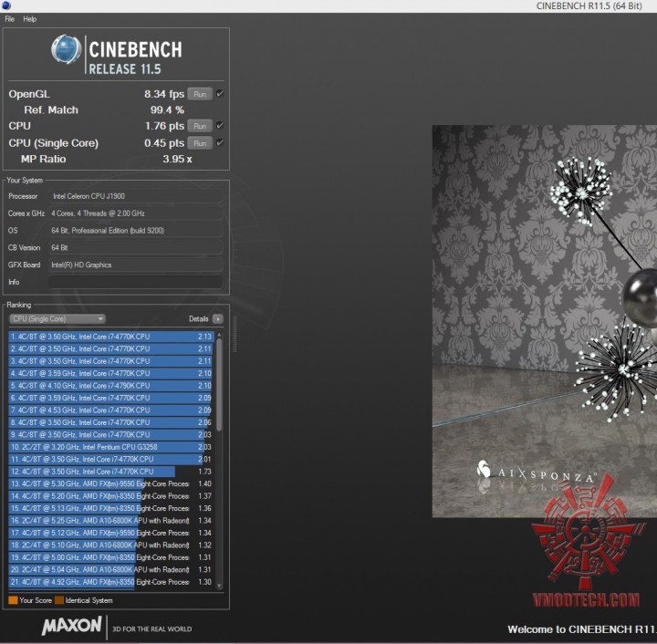Open the Help menu
Image resolution: width=657 pixels, height=644 pixels.
coord(30,19)
